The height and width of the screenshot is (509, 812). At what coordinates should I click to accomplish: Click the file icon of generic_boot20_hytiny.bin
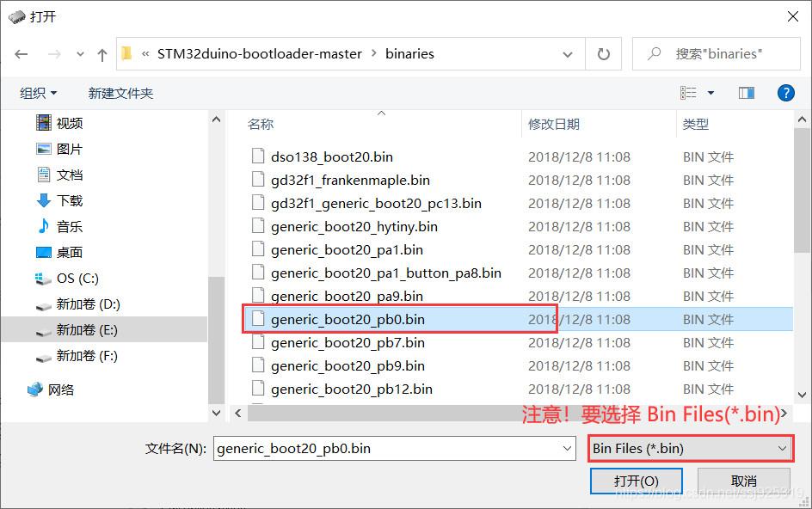tap(258, 226)
